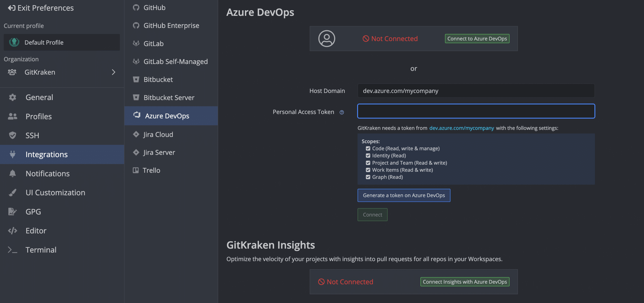
Task: Focus the Personal Access Token input field
Action: [476, 111]
